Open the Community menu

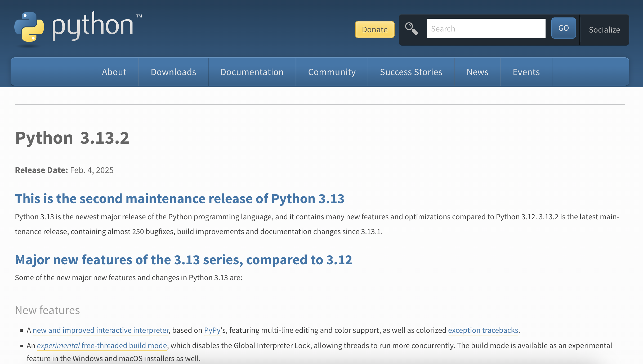pos(332,72)
